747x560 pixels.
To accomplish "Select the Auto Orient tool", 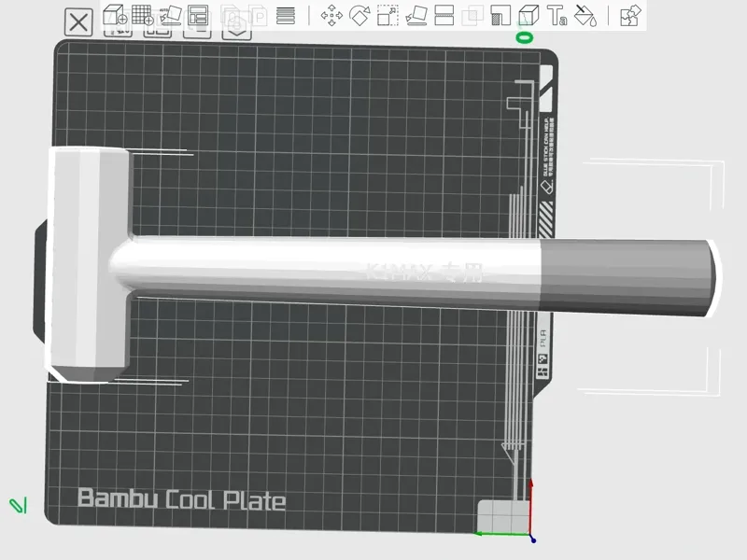I will 170,15.
